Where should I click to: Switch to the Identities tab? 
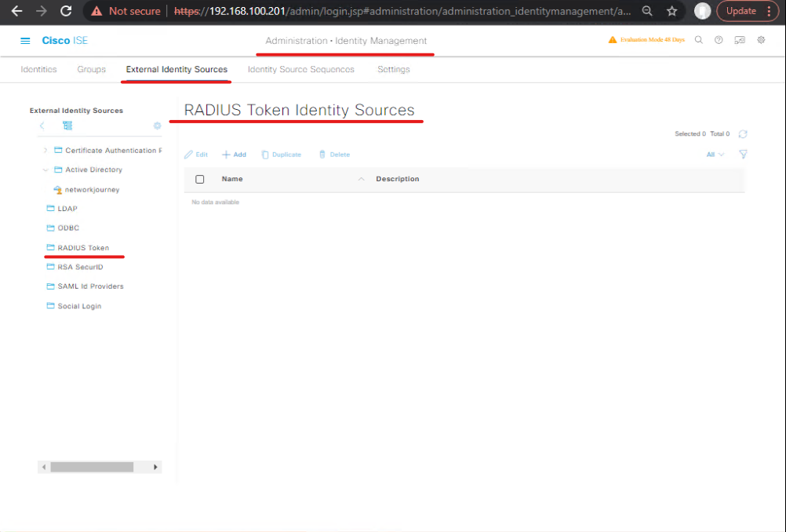coord(38,69)
